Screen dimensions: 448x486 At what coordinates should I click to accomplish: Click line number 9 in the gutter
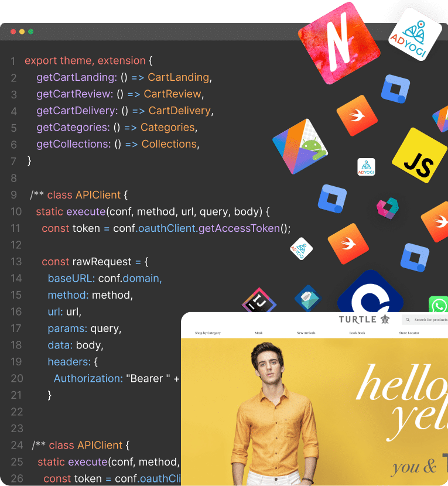pos(13,195)
